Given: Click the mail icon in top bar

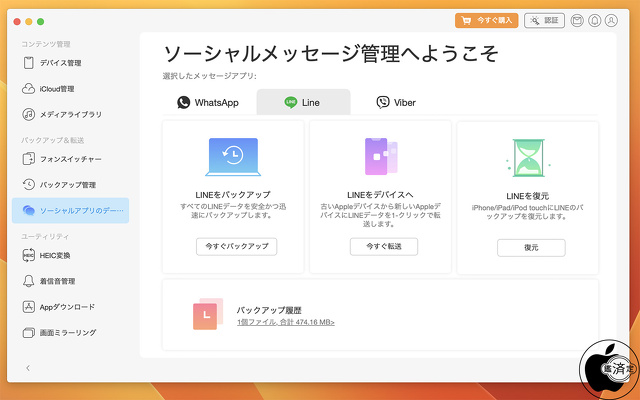Looking at the screenshot, I should click(578, 20).
